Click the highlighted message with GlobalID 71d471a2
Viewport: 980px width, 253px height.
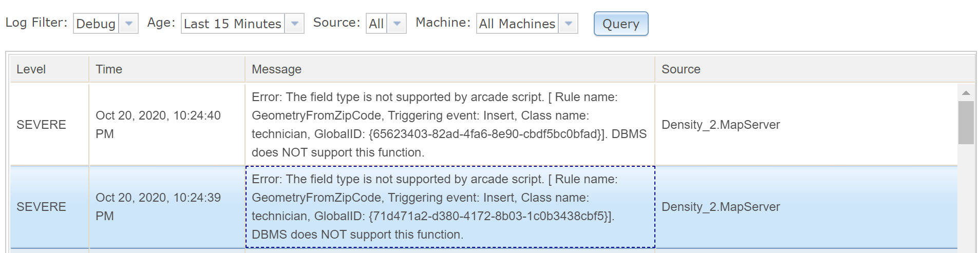click(x=450, y=207)
